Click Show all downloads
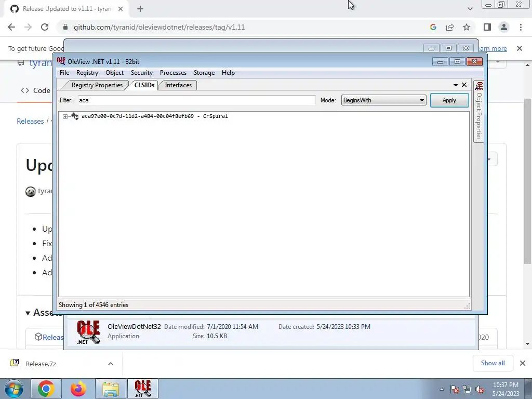This screenshot has height=399, width=532. point(493,363)
